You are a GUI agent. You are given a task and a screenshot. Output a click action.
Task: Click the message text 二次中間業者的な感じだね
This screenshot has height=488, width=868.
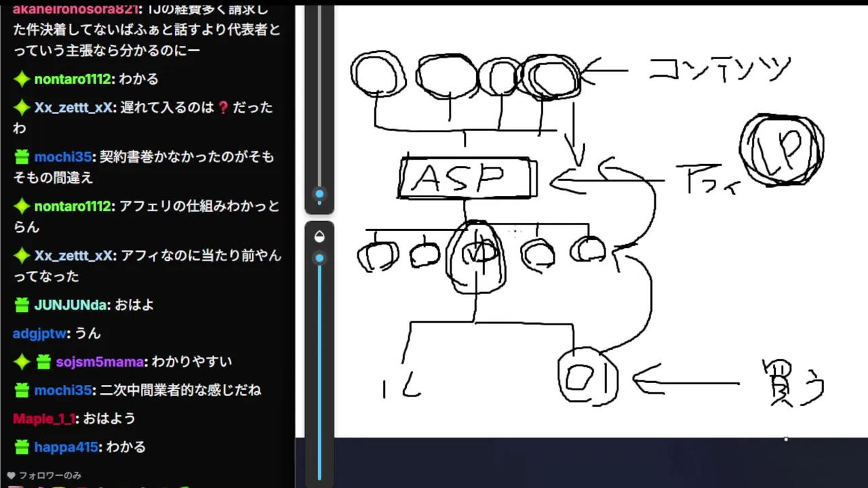tap(180, 390)
